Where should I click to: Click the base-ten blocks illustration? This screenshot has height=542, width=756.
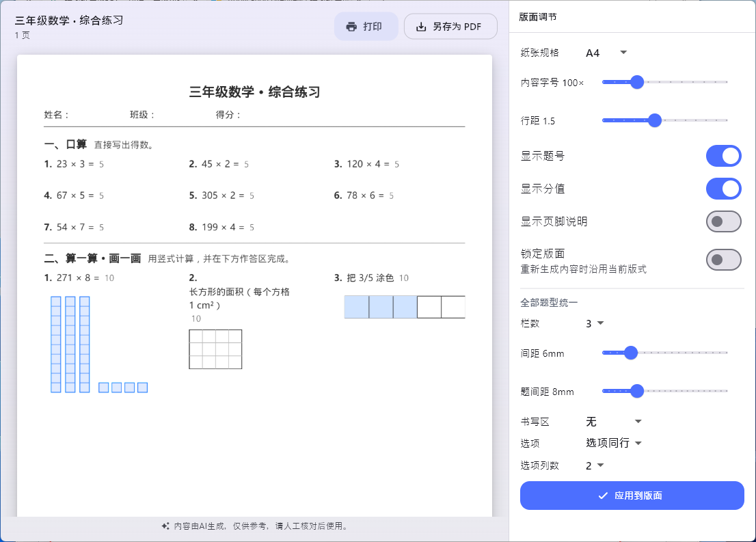click(99, 344)
